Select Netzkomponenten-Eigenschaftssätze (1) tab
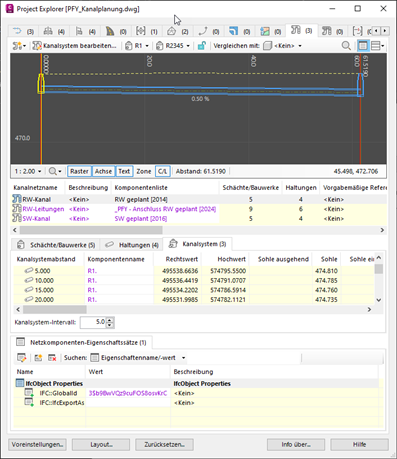 click(x=82, y=342)
